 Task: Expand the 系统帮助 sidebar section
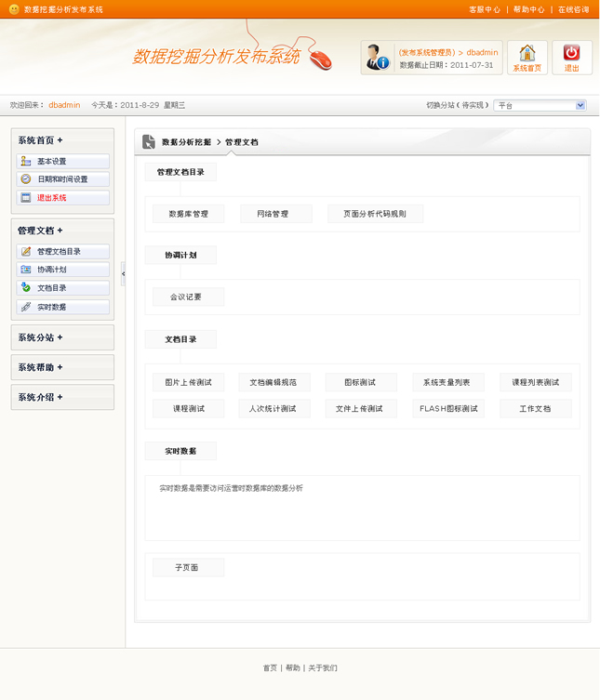62,367
